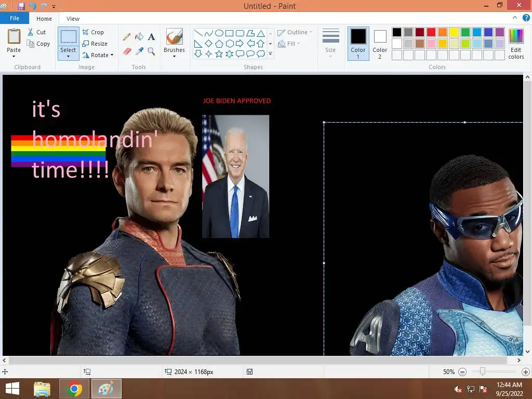Open the Paste dropdown arrow
Viewport: 532px width, 399px height.
coord(14,56)
